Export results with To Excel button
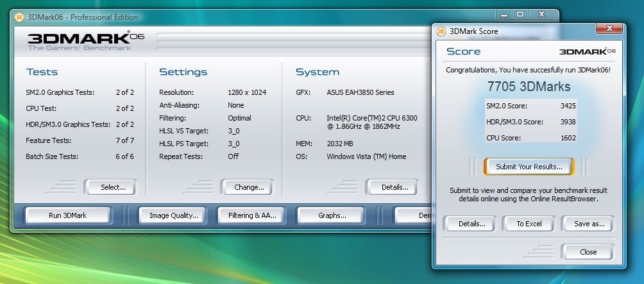 (529, 224)
